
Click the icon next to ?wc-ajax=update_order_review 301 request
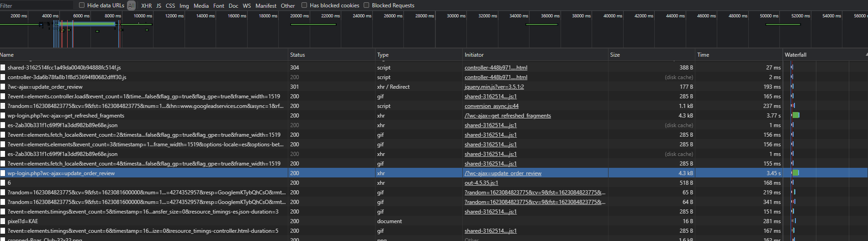coord(3,87)
